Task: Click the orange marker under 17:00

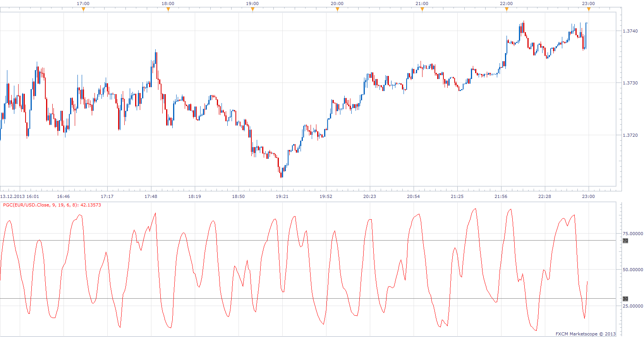Action: (x=83, y=9)
